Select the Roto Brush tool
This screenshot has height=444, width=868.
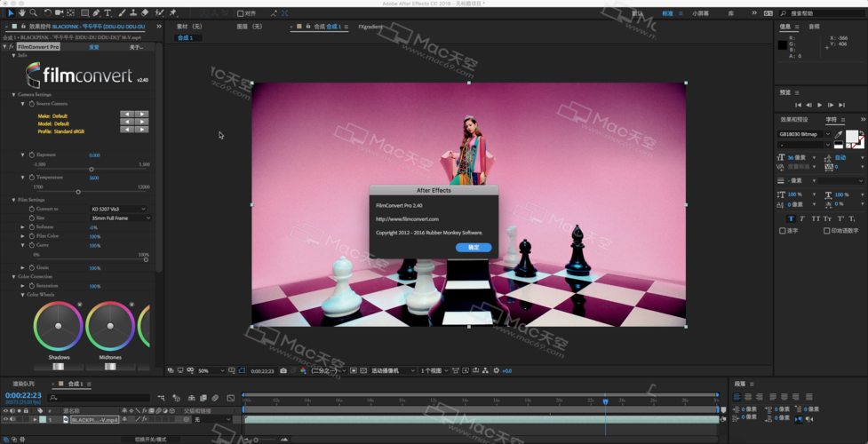160,12
